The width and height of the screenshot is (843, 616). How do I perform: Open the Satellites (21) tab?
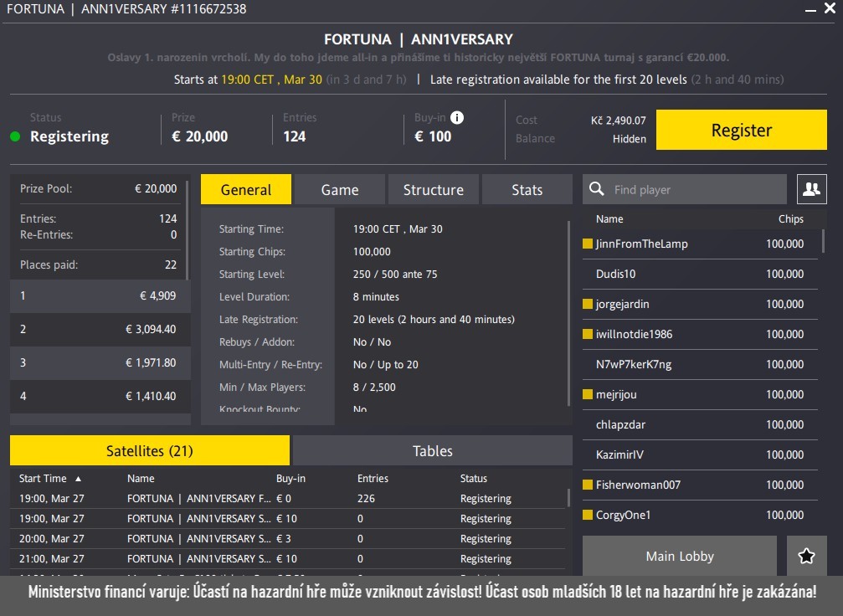(x=149, y=450)
